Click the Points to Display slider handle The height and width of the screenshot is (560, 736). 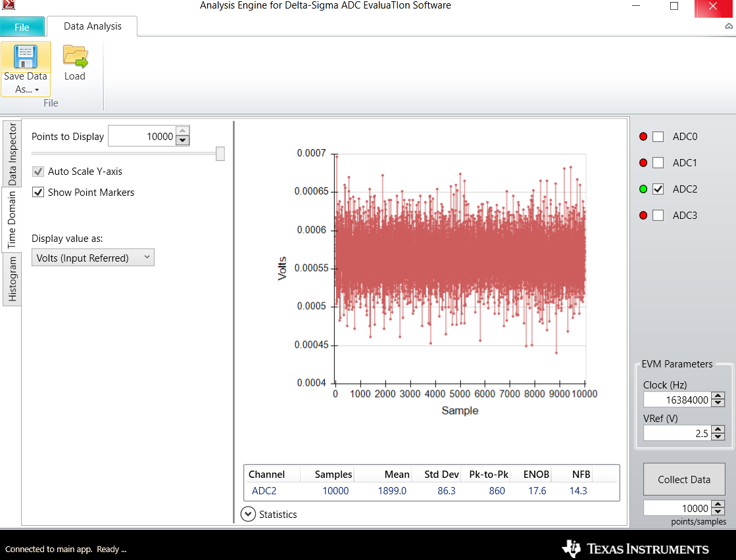click(x=220, y=153)
